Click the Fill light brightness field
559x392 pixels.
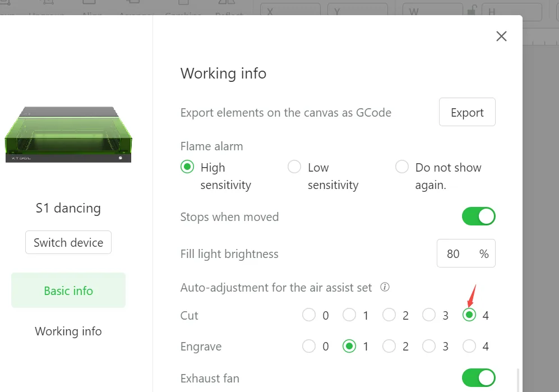click(466, 253)
